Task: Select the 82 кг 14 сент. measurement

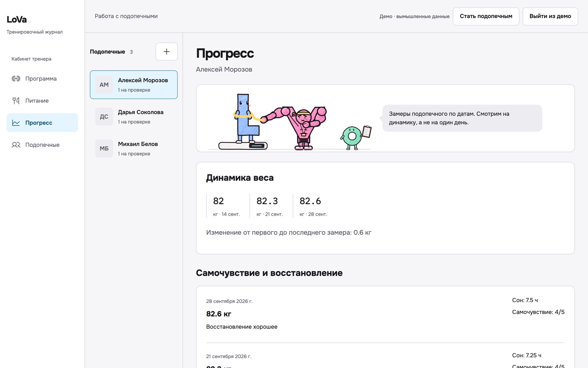Action: pos(226,206)
